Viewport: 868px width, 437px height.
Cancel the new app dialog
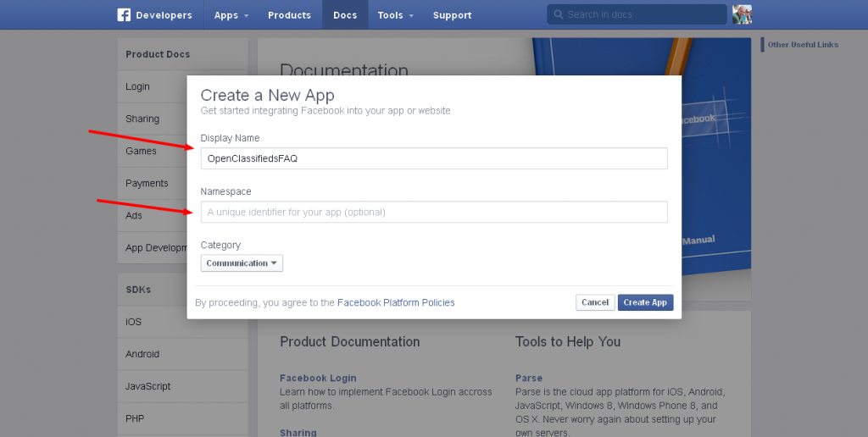pyautogui.click(x=595, y=302)
